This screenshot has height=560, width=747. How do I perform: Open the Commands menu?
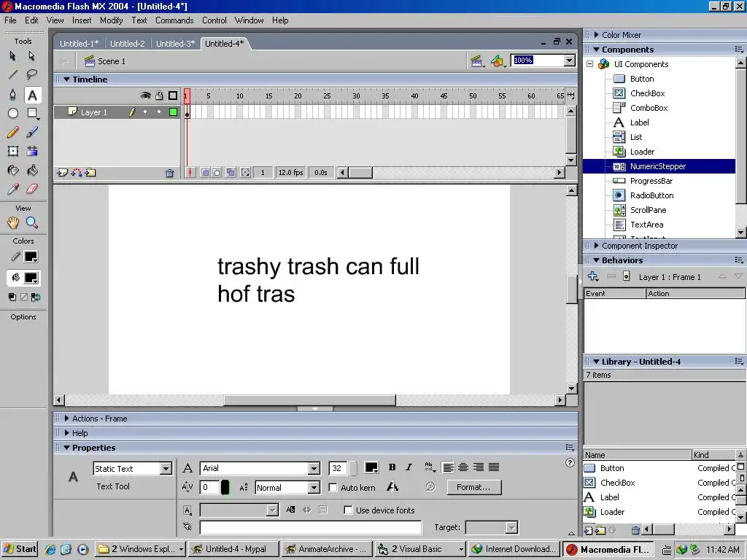point(174,20)
